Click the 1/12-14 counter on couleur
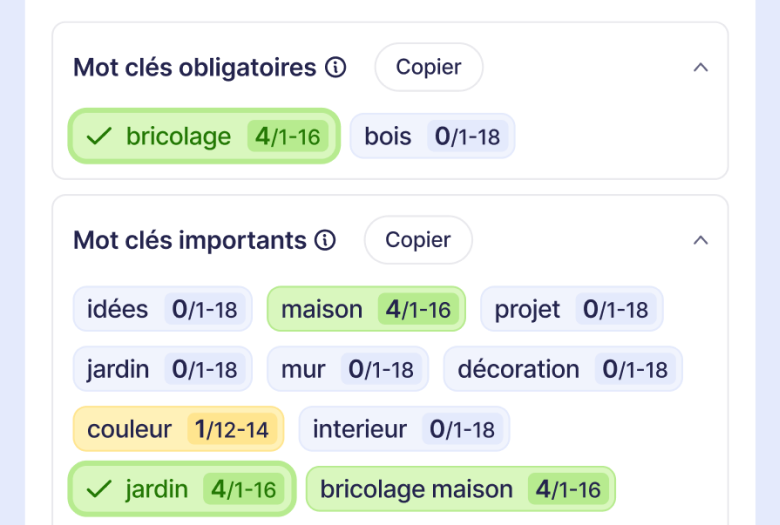 click(x=232, y=429)
